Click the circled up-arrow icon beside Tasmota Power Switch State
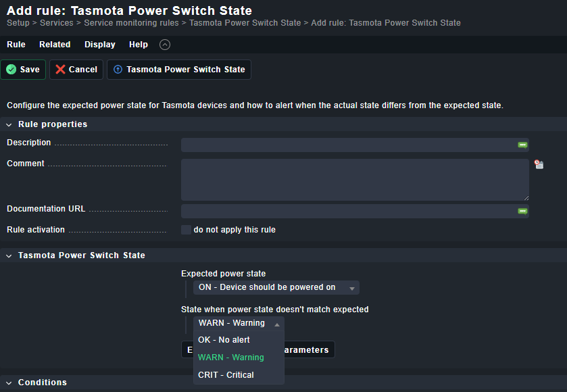The width and height of the screenshot is (567, 392). pos(118,70)
